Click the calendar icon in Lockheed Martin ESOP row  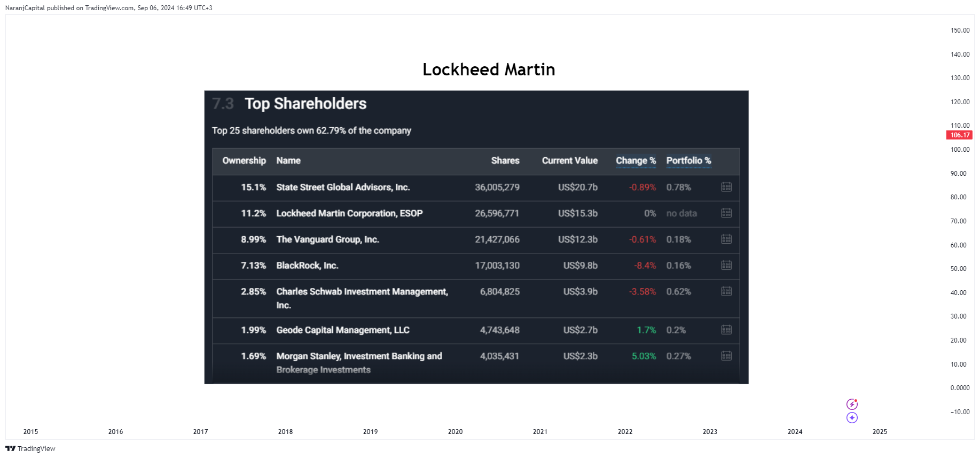coord(726,213)
